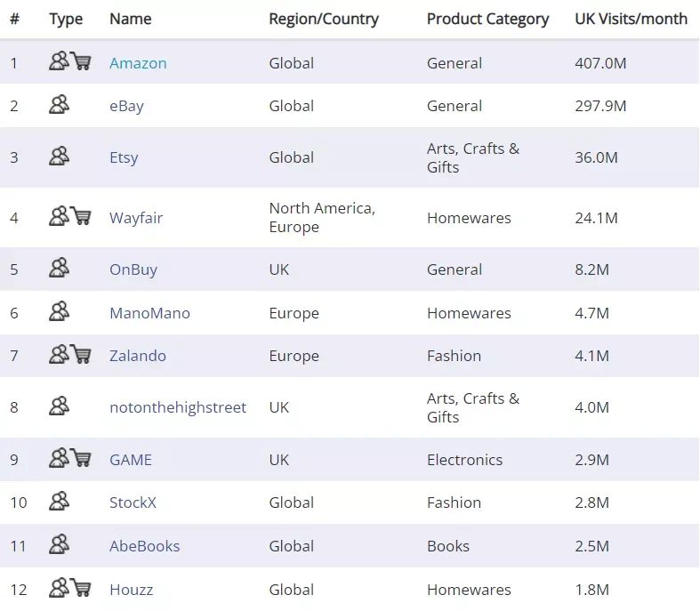This screenshot has height=611, width=700.
Task: Open the Amazon marketplace link
Action: 138,63
